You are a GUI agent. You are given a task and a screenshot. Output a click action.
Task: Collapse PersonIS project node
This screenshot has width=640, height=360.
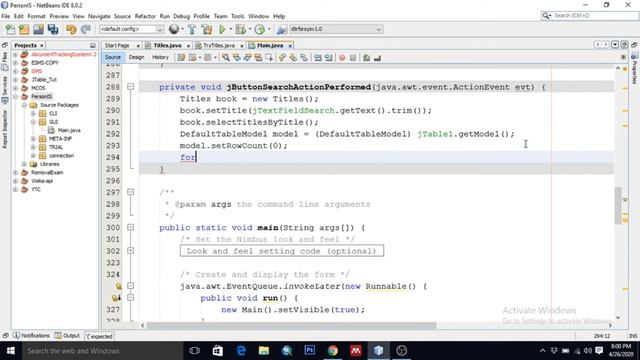coord(16,96)
